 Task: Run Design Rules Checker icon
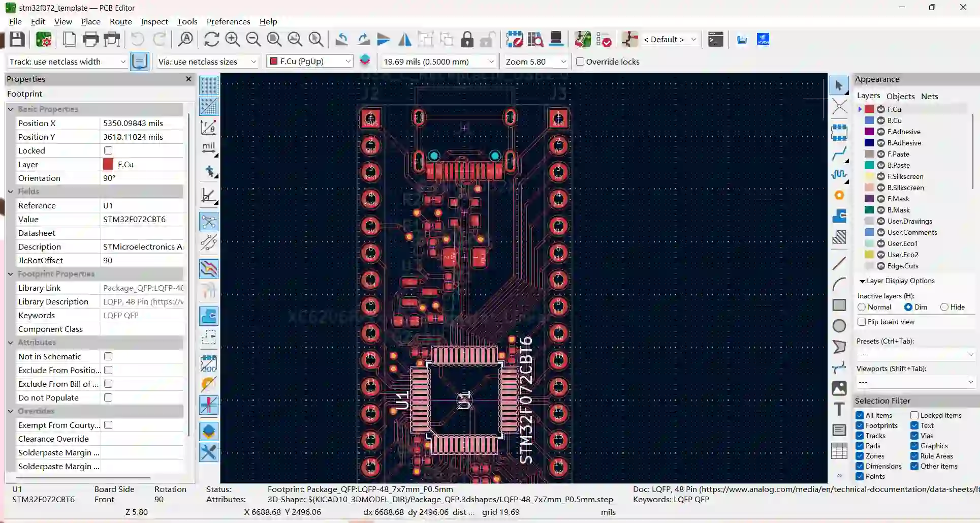[604, 39]
